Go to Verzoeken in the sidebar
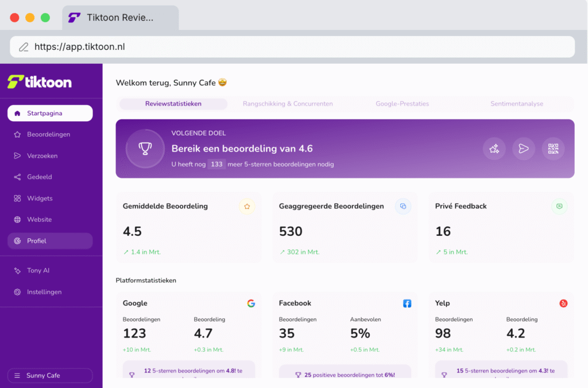 coord(42,156)
